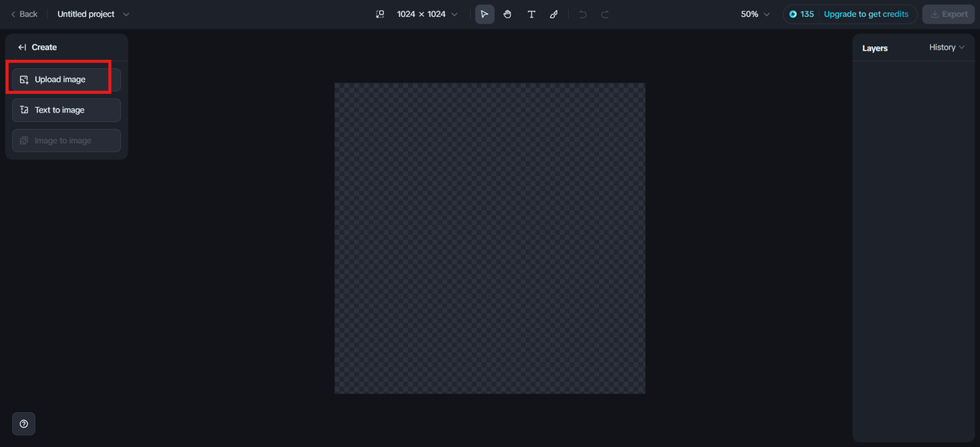Screen dimensions: 980x447
Task: Switch to the Layers tab
Action: 874,48
